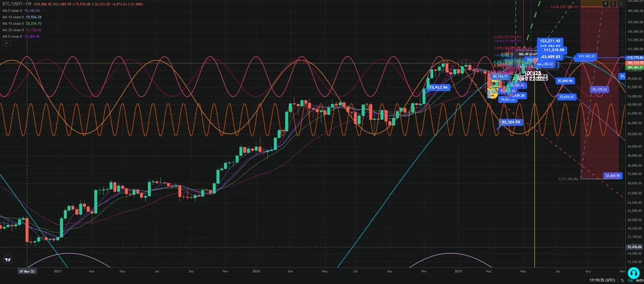This screenshot has height=284, width=644.
Task: Toggle percent scale button
Action: (x=622, y=280)
